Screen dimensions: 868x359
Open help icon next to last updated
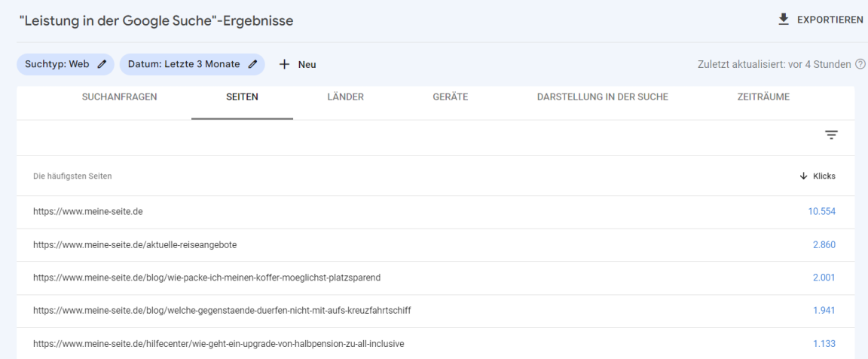pyautogui.click(x=860, y=64)
